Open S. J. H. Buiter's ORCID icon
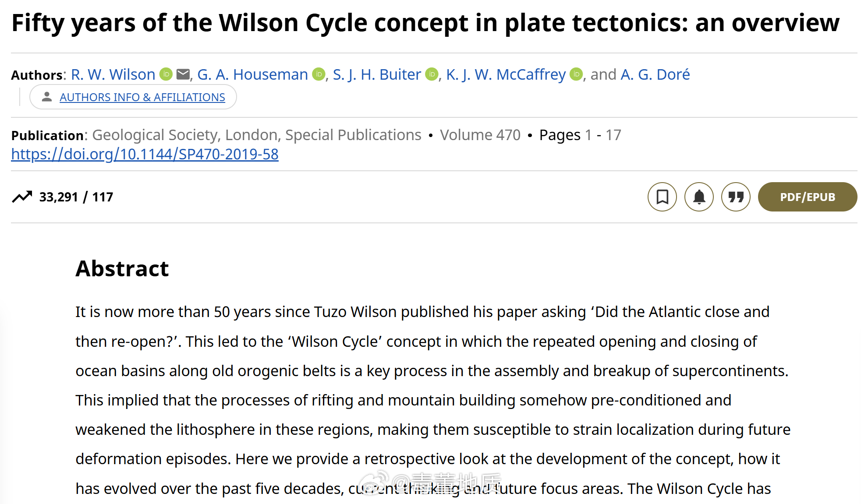 point(432,74)
